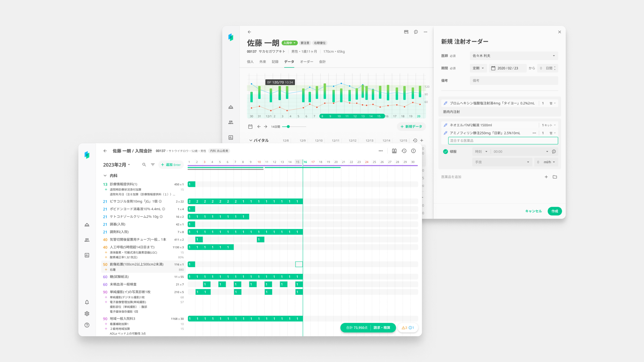644x362 pixels.
Task: Click the plus icon to add a drug
Action: (x=546, y=177)
